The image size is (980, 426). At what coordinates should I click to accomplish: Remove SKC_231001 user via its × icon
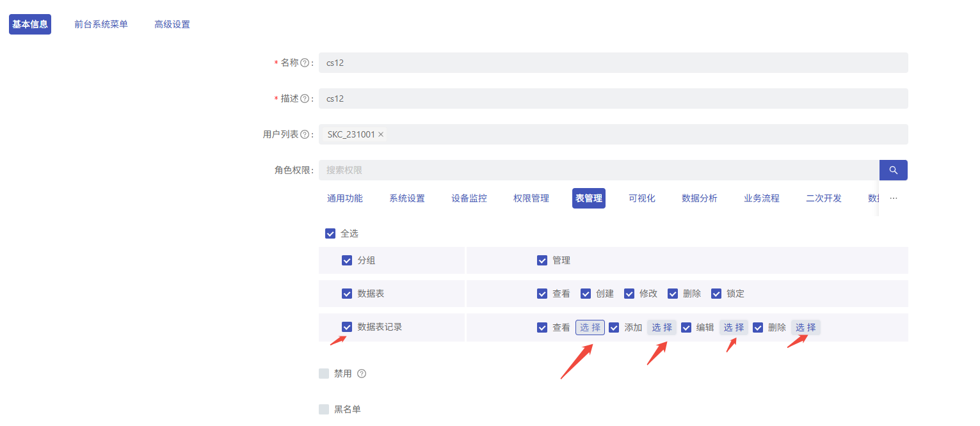point(380,134)
